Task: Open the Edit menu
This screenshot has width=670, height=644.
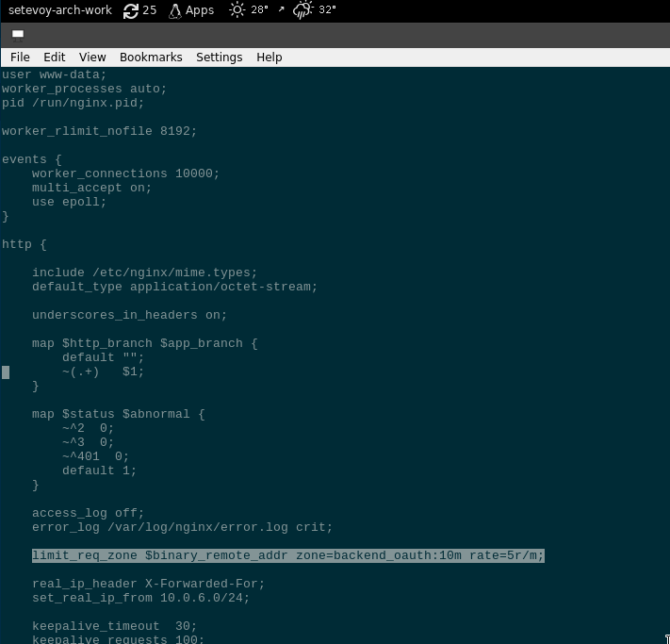Action: pos(55,58)
